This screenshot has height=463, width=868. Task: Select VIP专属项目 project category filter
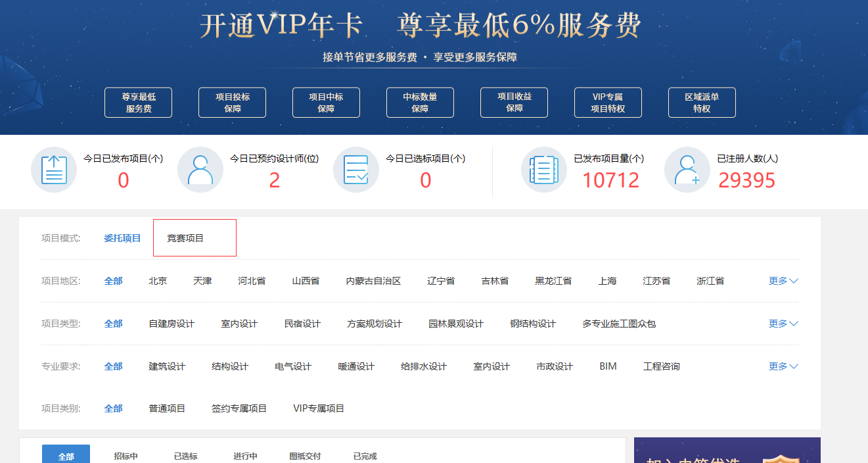[x=319, y=408]
